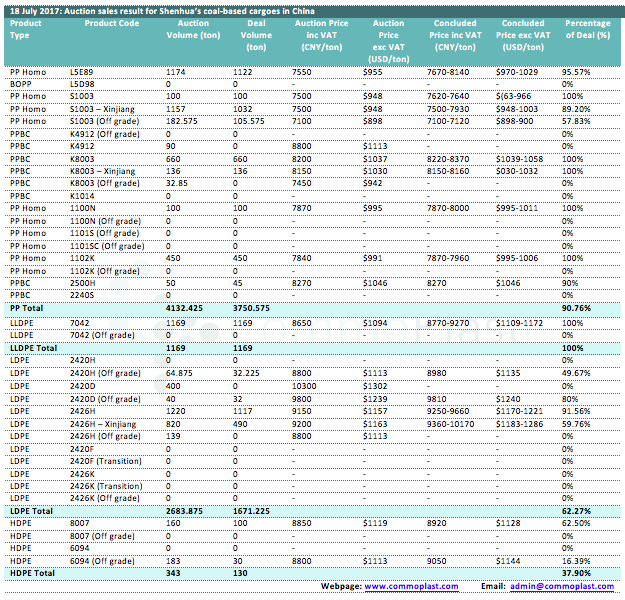Select the HDPE Total row label
This screenshot has width=625, height=600.
(29, 575)
